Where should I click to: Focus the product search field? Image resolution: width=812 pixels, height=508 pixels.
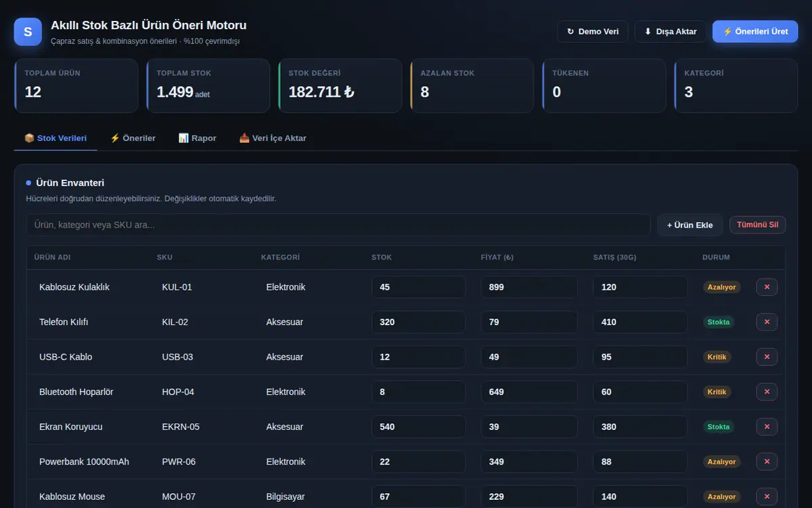(338, 225)
